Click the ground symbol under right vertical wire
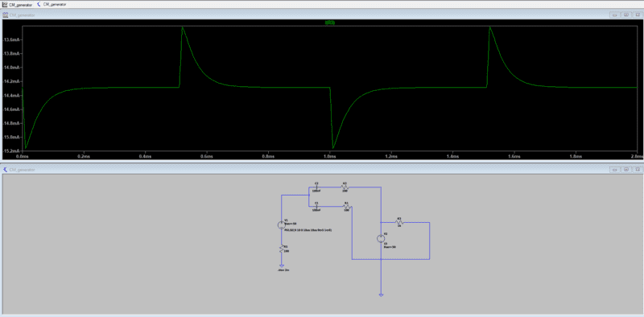 [x=381, y=294]
